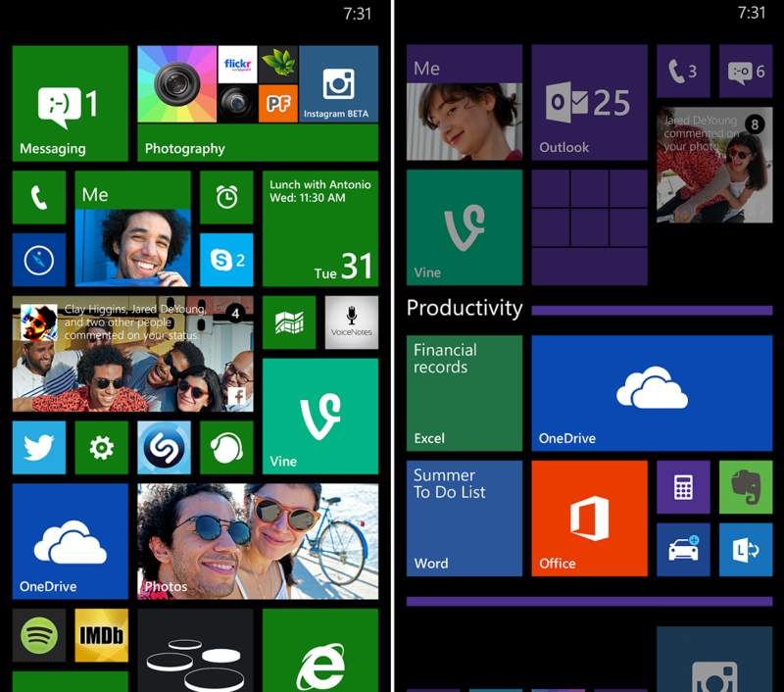
Task: Tap the Alarms clock tile
Action: (x=226, y=198)
